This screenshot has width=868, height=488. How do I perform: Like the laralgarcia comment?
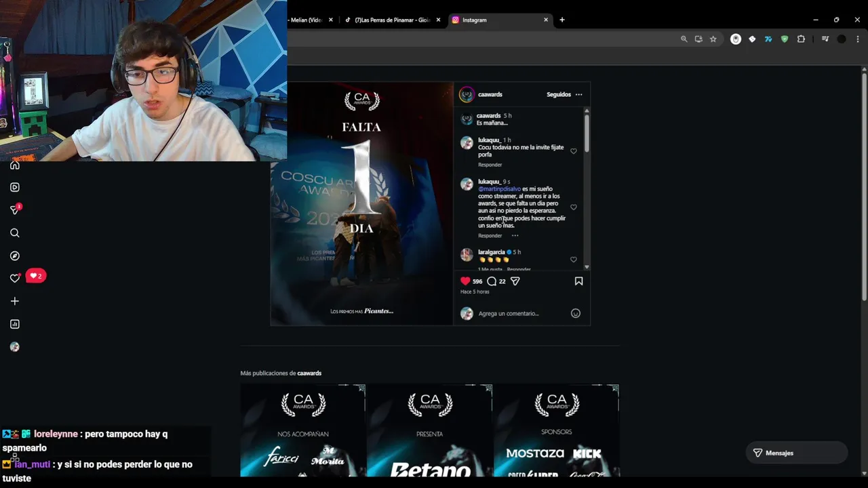(x=574, y=260)
